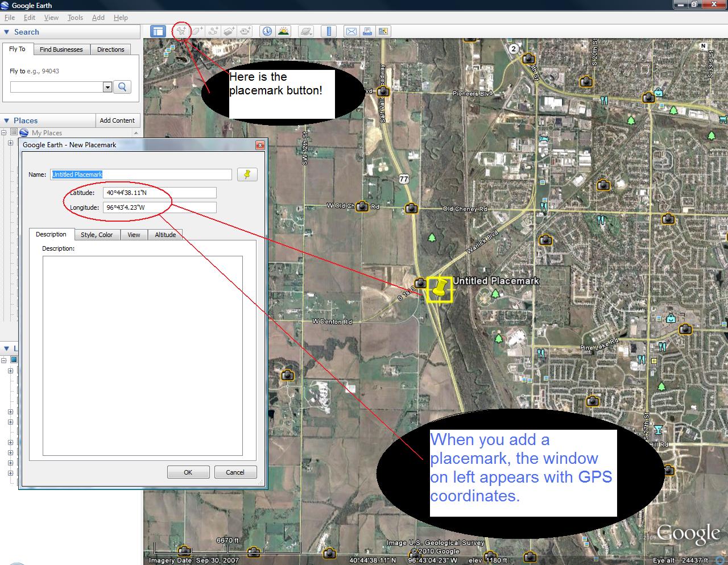Select the Add Path tool
The height and width of the screenshot is (565, 728).
click(213, 31)
